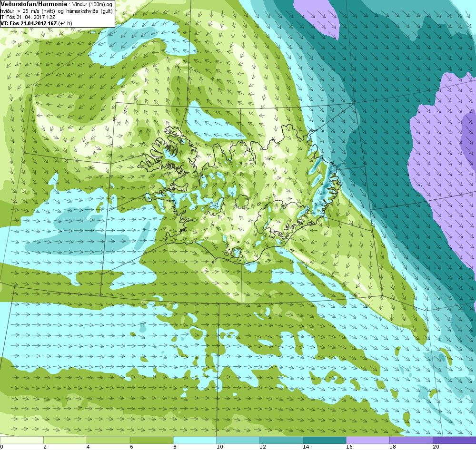Click the Veðurstofan/Harmonie title text
Image resolution: width=476 pixels, height=450 pixels.
click(33, 4)
